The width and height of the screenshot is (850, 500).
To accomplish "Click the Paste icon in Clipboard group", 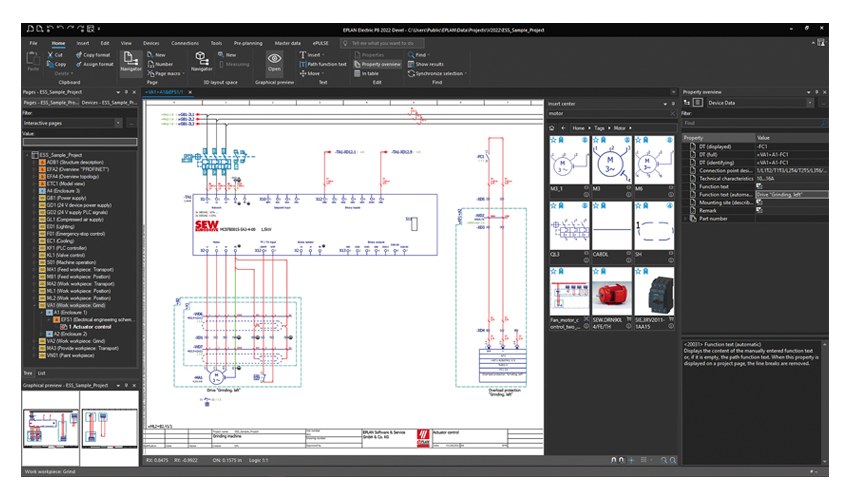I will (33, 60).
